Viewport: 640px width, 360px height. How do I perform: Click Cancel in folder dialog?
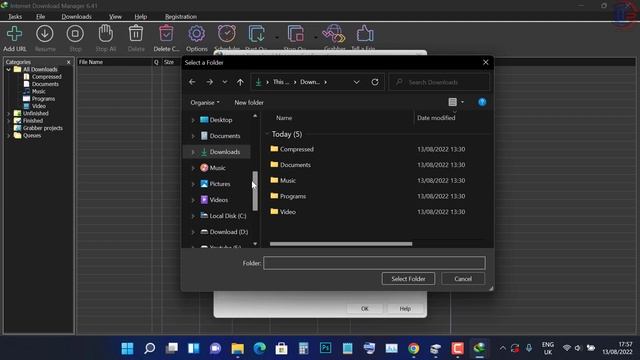click(463, 279)
